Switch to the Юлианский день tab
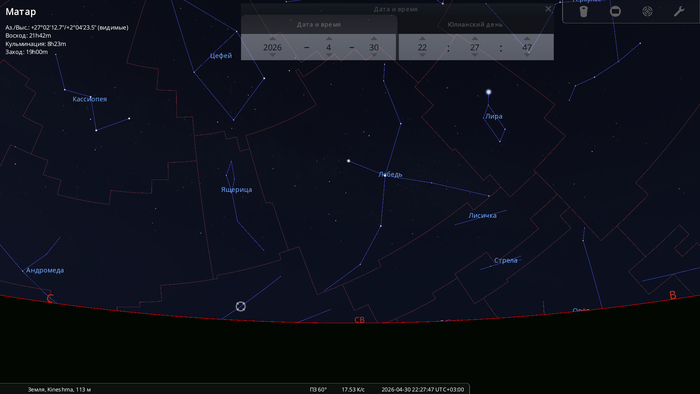 tap(475, 25)
